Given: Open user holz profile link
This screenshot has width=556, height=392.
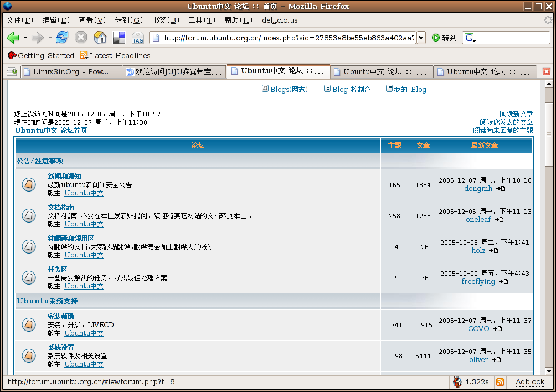Looking at the screenshot, I should click(478, 251).
